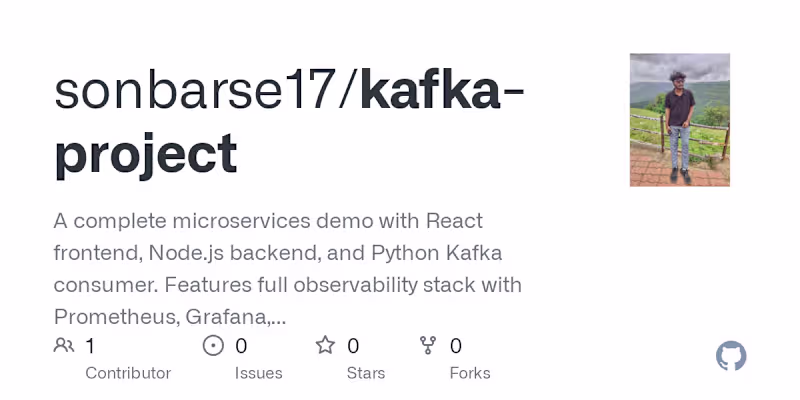The width and height of the screenshot is (800, 400).
Task: Click the Stars star icon
Action: [x=325, y=346]
